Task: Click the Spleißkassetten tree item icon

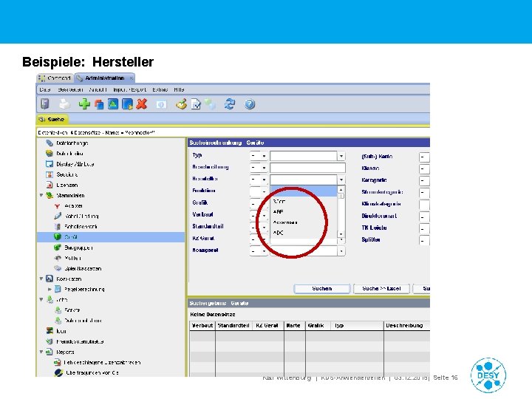Action: 58,268
